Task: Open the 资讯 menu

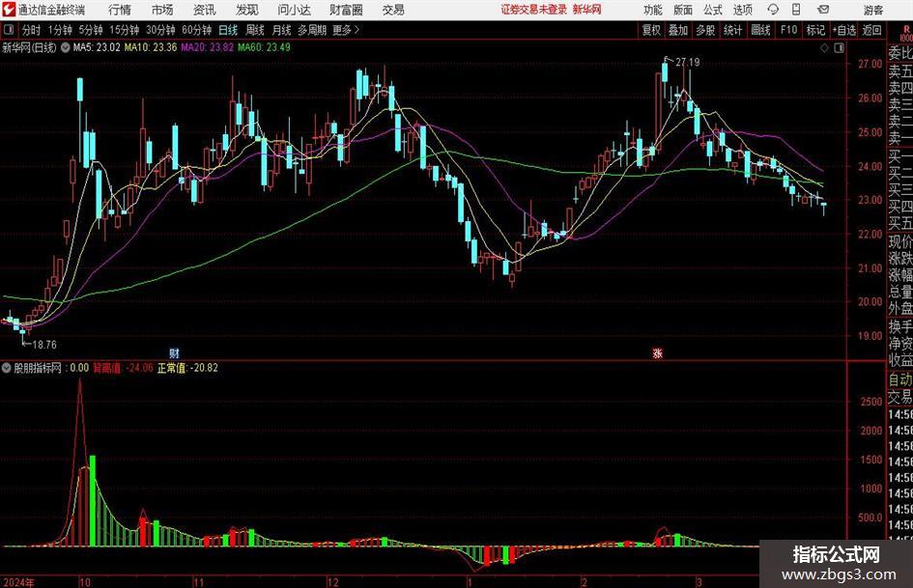Action: 205,10
